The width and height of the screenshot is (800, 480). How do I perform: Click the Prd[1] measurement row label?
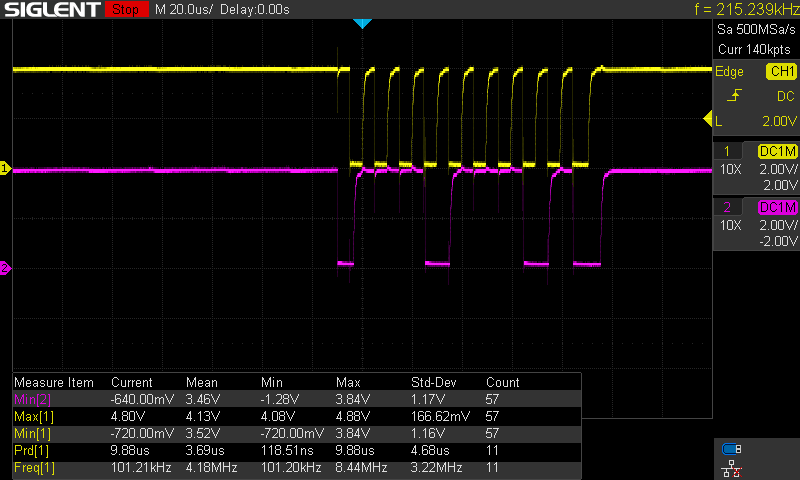31,450
